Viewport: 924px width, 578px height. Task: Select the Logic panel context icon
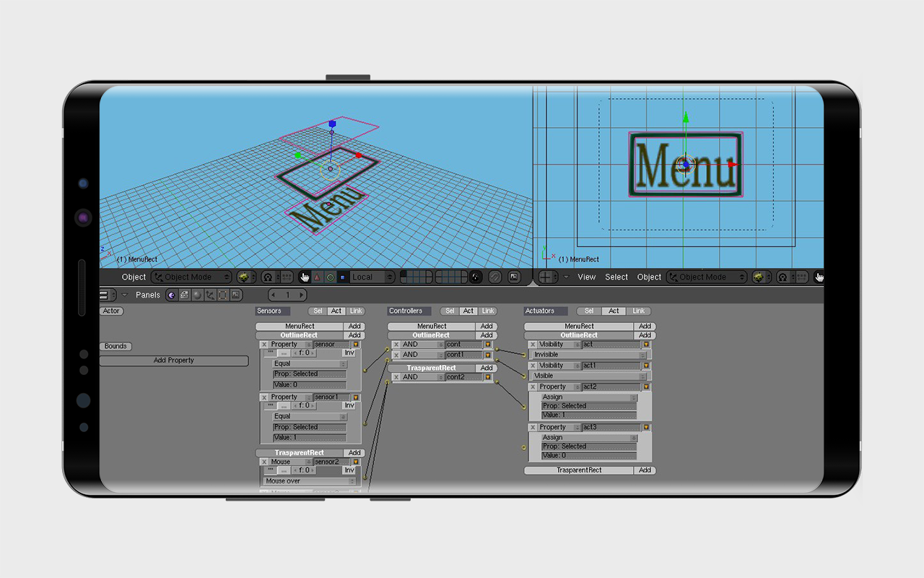pos(171,295)
